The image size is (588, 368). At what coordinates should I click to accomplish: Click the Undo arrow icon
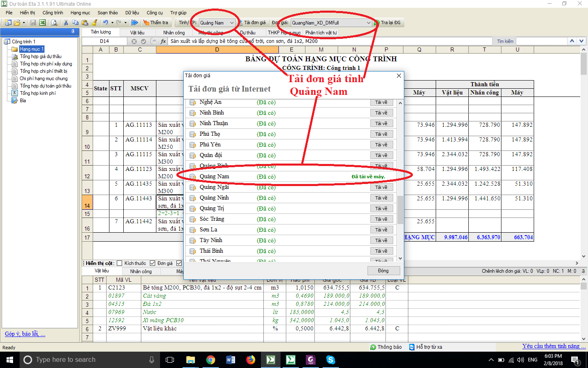[x=105, y=23]
